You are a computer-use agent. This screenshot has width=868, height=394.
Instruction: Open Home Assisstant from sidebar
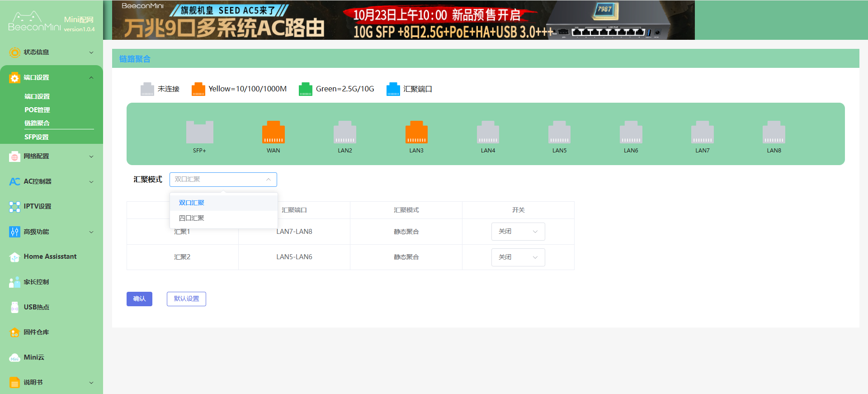coord(50,256)
